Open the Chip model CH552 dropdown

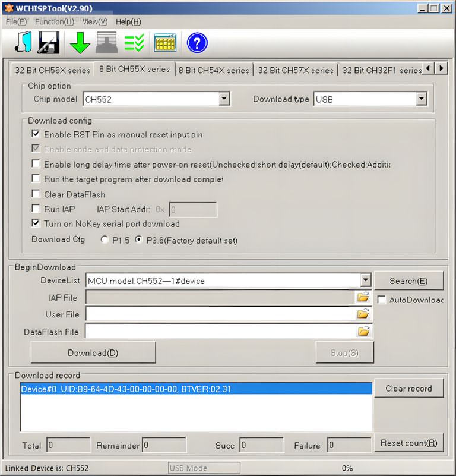224,99
